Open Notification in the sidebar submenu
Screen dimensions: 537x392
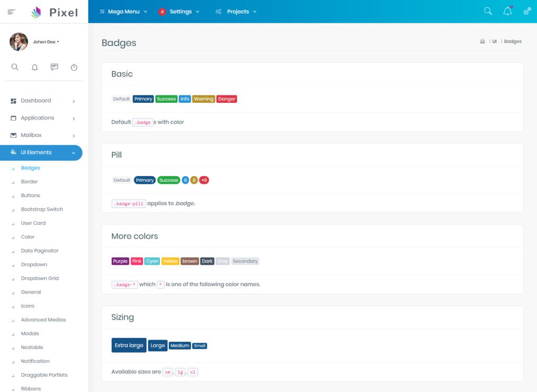pos(35,361)
